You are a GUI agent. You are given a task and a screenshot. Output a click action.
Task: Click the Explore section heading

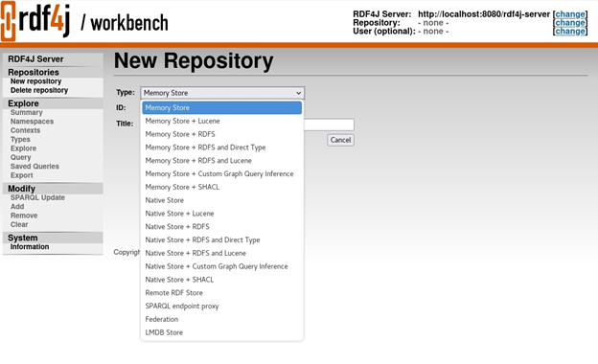pos(23,103)
